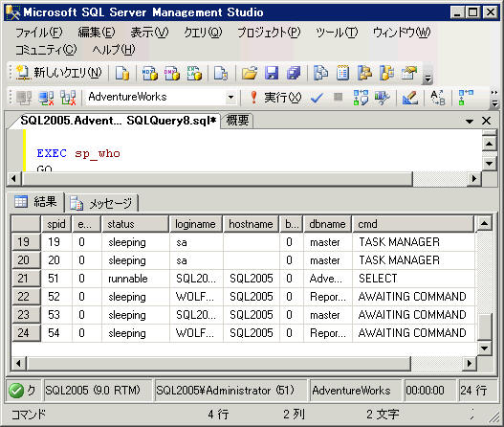504x427 pixels.
Task: Click the results grid scroll down arrow
Action: (x=484, y=348)
